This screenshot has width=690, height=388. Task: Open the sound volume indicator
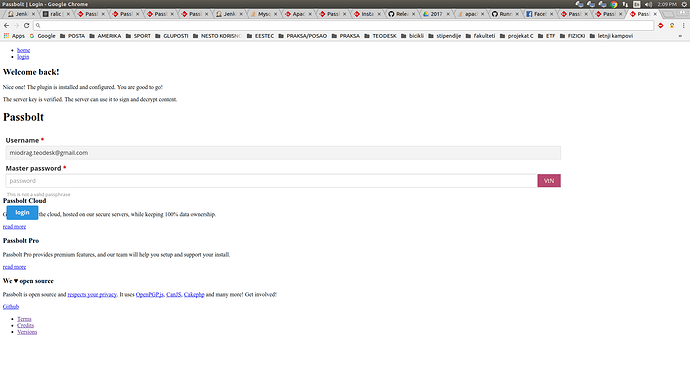pos(648,4)
